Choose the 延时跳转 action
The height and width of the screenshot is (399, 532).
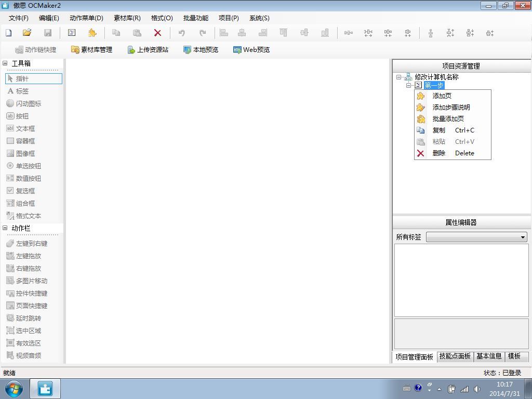pos(34,318)
